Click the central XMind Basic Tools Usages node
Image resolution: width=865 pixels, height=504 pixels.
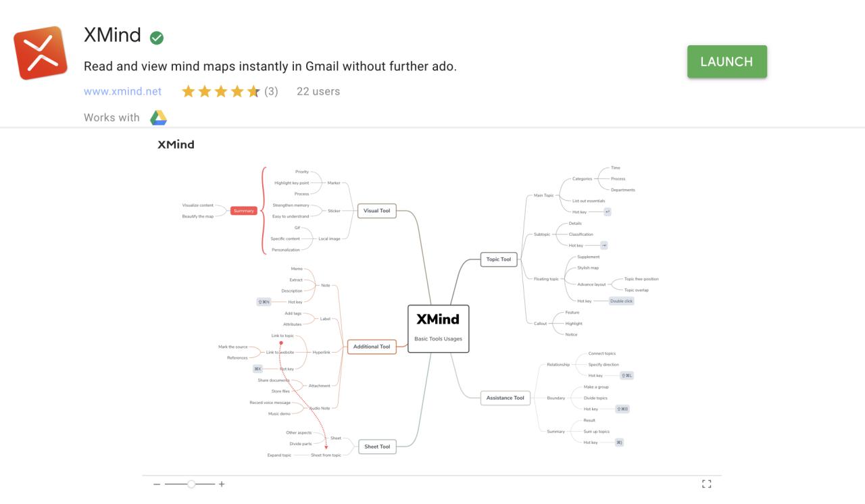coord(439,328)
